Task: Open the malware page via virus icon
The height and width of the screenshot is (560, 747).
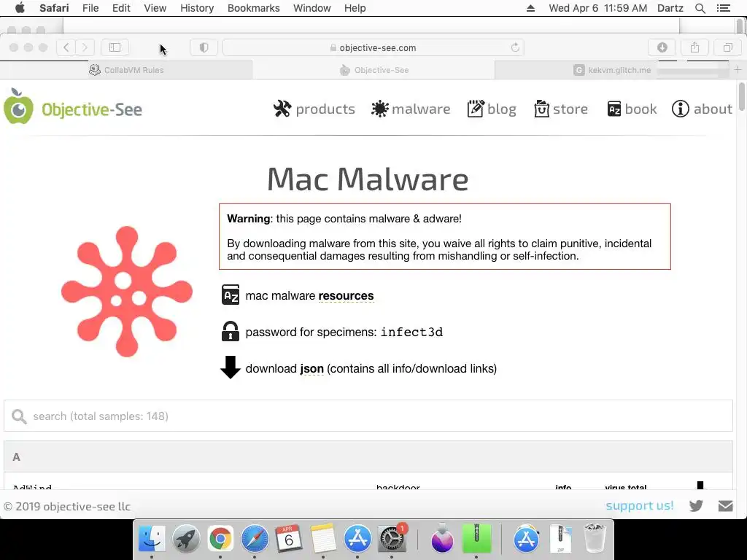Action: 379,109
